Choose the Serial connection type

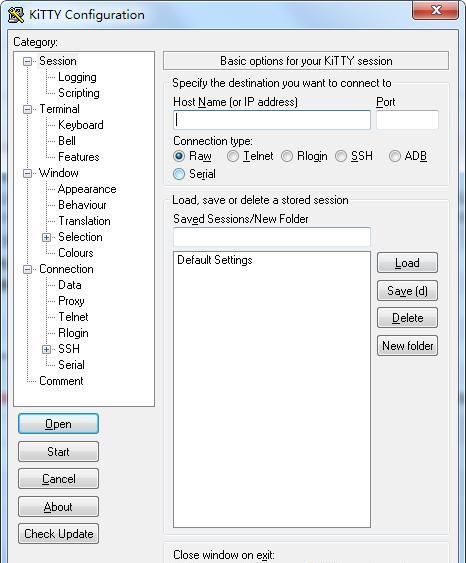click(x=179, y=174)
